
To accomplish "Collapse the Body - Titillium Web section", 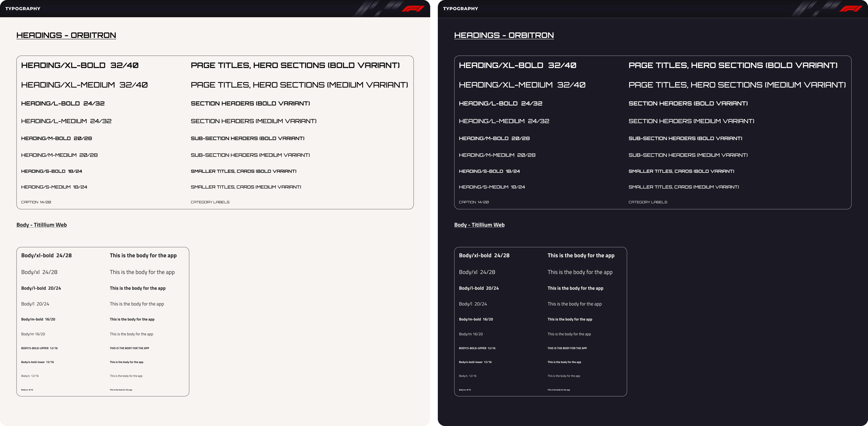I will coord(41,225).
